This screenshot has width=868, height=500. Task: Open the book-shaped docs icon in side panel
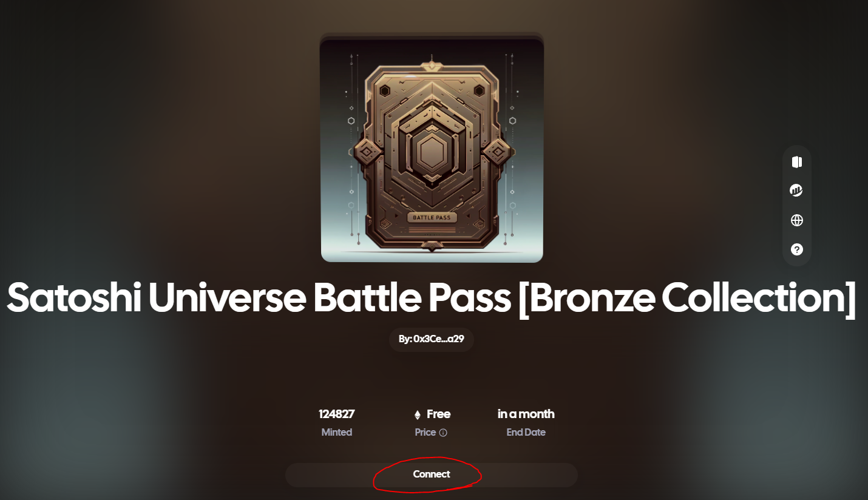pyautogui.click(x=797, y=161)
